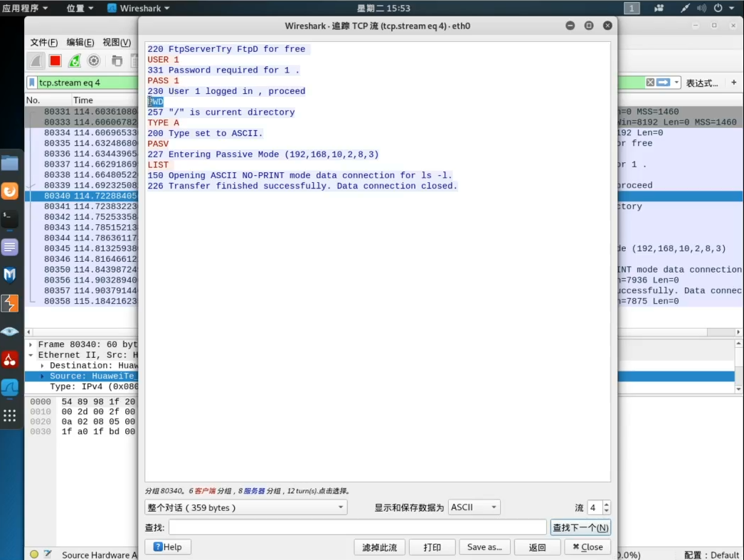The height and width of the screenshot is (560, 744).
Task: Select packet row 80334
Action: click(x=82, y=133)
